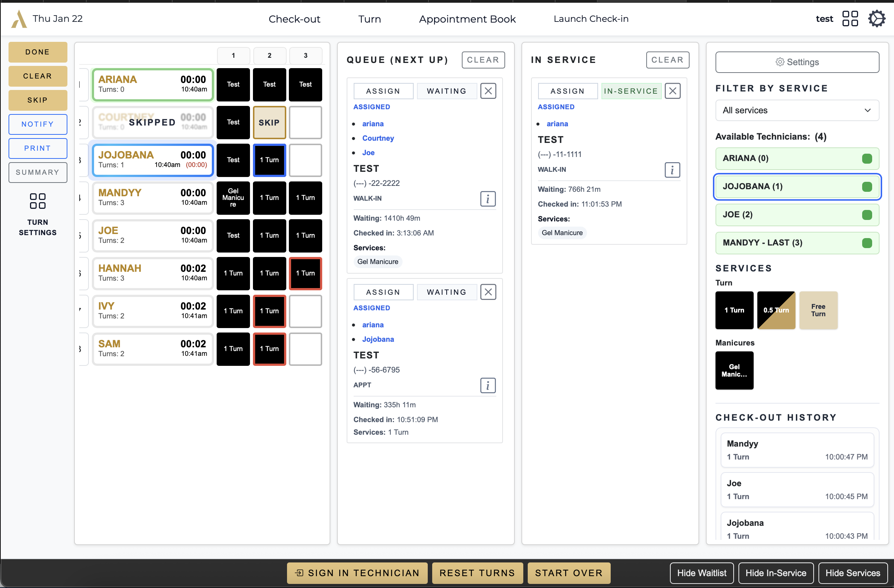
Task: Select the Free Turn service tile
Action: pyautogui.click(x=818, y=310)
